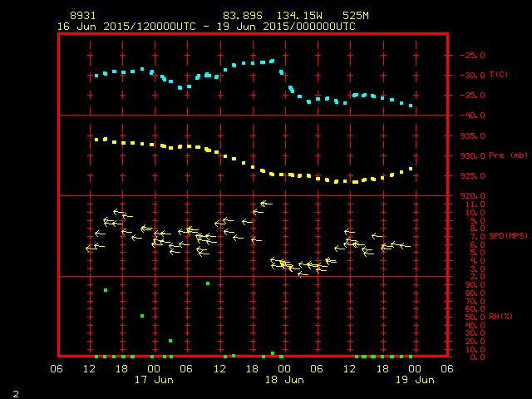Click the "3.0" wind speed axis value
The width and height of the screenshot is (532, 399).
pos(477,269)
